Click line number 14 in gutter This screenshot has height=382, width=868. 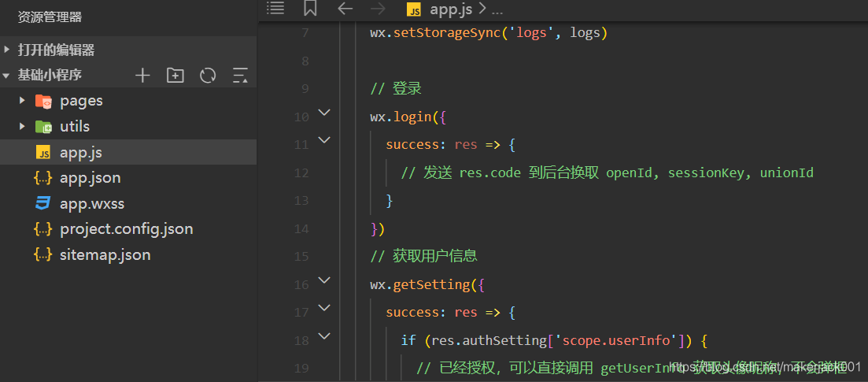point(301,229)
